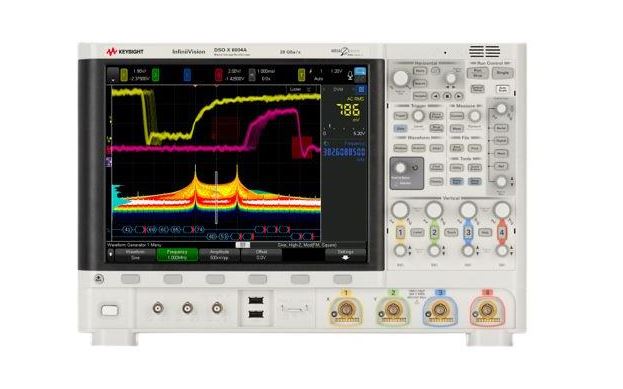Tap the red channel 4 badge on screen
This screenshot has height=389, width=623.
219,74
